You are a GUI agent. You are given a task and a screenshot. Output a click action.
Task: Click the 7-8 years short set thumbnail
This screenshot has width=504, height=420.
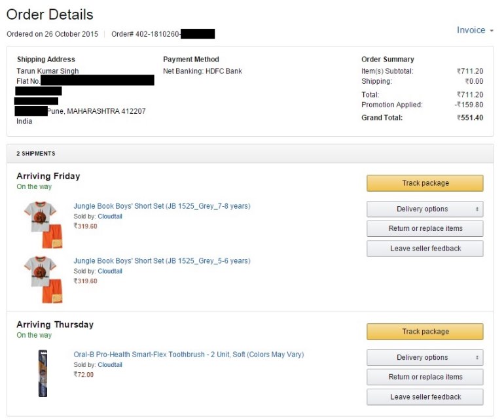point(43,224)
